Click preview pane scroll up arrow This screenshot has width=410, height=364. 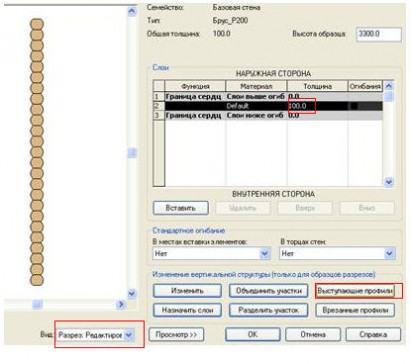pyautogui.click(x=132, y=11)
